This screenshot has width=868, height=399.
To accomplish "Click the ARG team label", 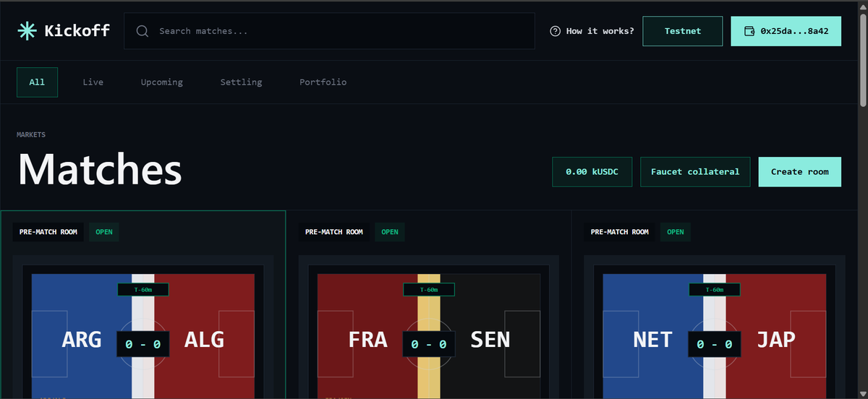I will pyautogui.click(x=82, y=340).
